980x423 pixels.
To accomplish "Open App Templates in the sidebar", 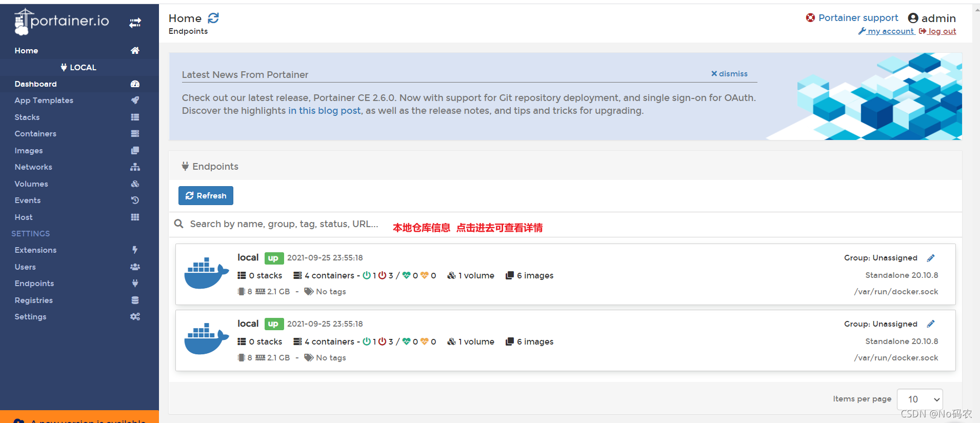I will pos(44,100).
